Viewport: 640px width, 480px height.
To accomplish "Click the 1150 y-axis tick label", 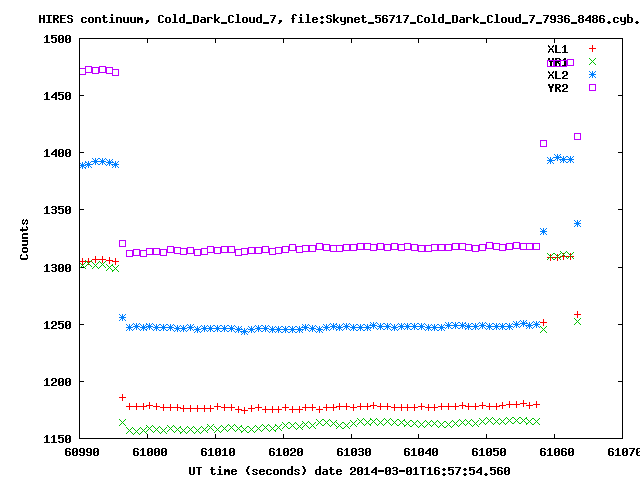I will pos(57,439).
